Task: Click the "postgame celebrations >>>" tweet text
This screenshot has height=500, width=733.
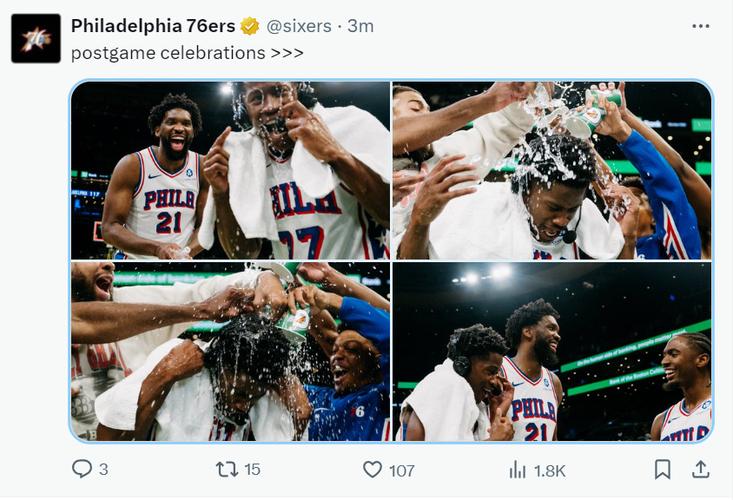Action: coord(187,52)
